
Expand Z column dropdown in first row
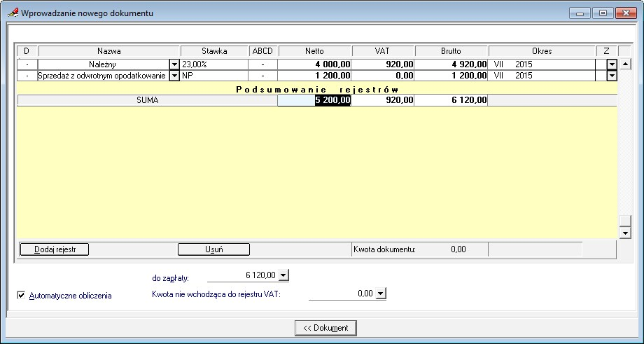point(611,64)
